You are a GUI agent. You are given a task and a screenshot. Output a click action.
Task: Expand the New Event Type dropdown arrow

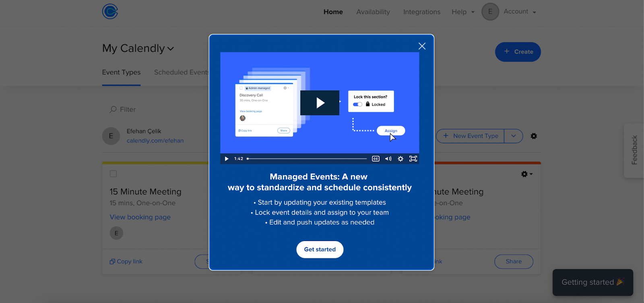[514, 136]
